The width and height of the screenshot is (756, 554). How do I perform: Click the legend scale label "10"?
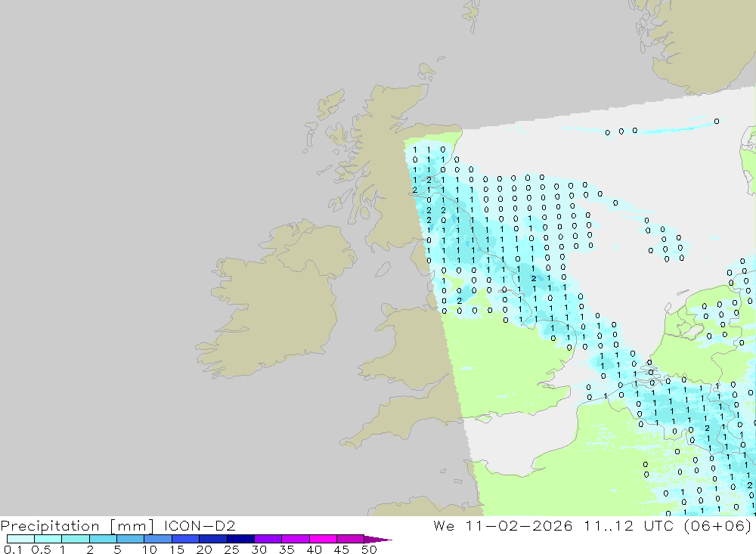150,549
